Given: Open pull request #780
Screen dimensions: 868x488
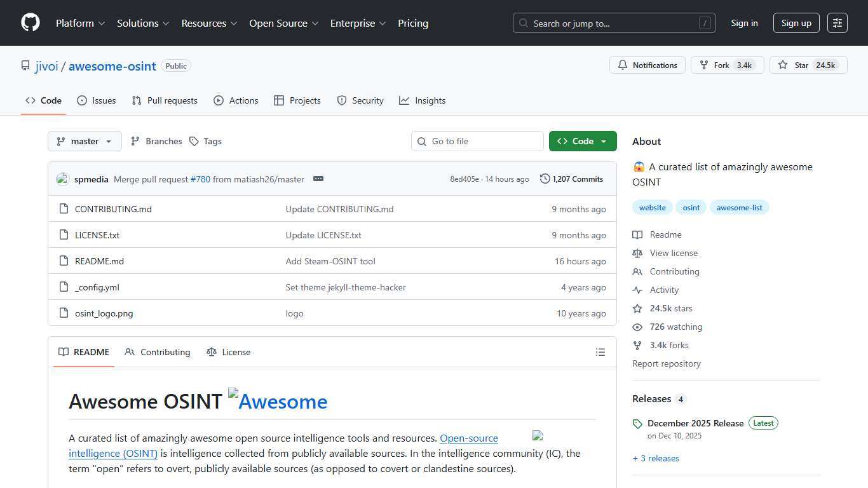Looking at the screenshot, I should [200, 179].
